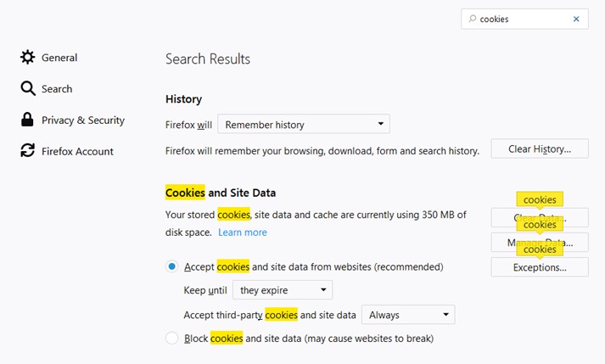Click the Privacy & Security lock icon
Screen dimensions: 605x364
point(27,120)
